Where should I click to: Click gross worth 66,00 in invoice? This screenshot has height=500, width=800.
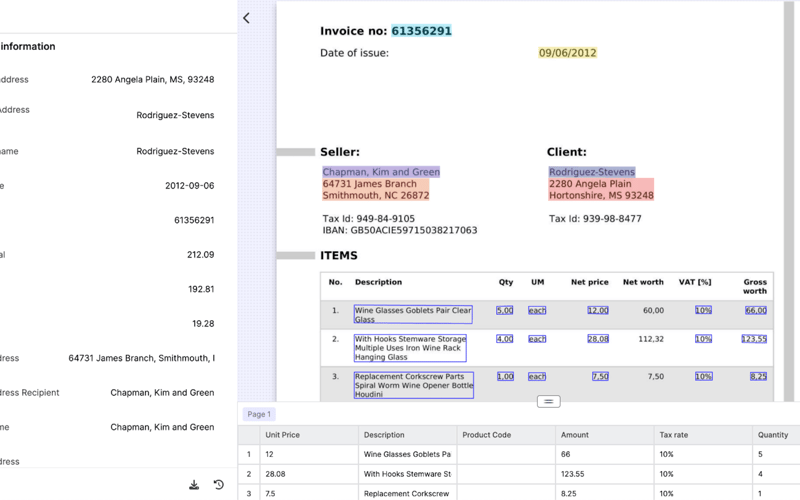[x=756, y=310]
